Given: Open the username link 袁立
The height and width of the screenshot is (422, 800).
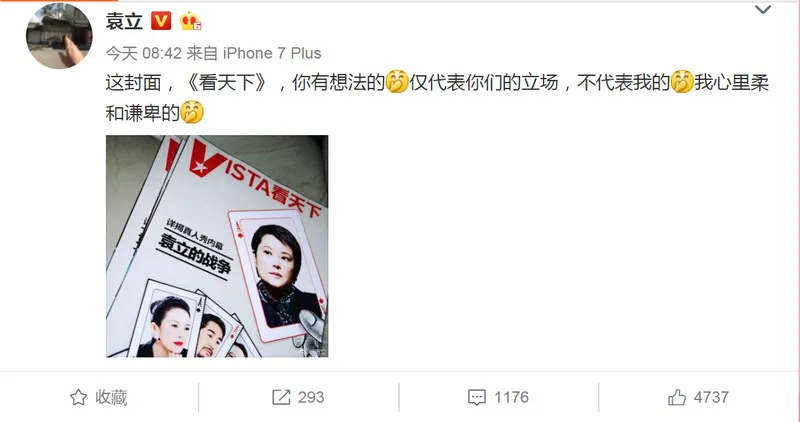Looking at the screenshot, I should (x=124, y=21).
